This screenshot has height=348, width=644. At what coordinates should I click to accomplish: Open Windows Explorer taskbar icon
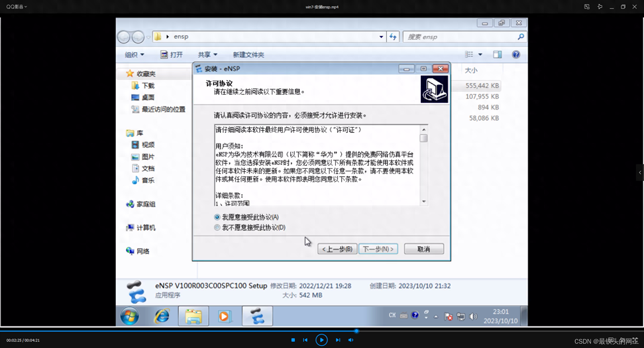click(x=194, y=316)
